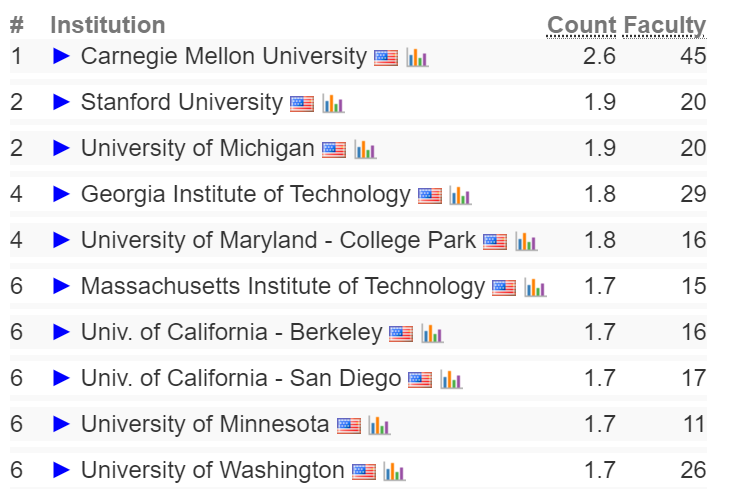Click the Institution column header
This screenshot has height=489, width=732.
click(x=108, y=25)
